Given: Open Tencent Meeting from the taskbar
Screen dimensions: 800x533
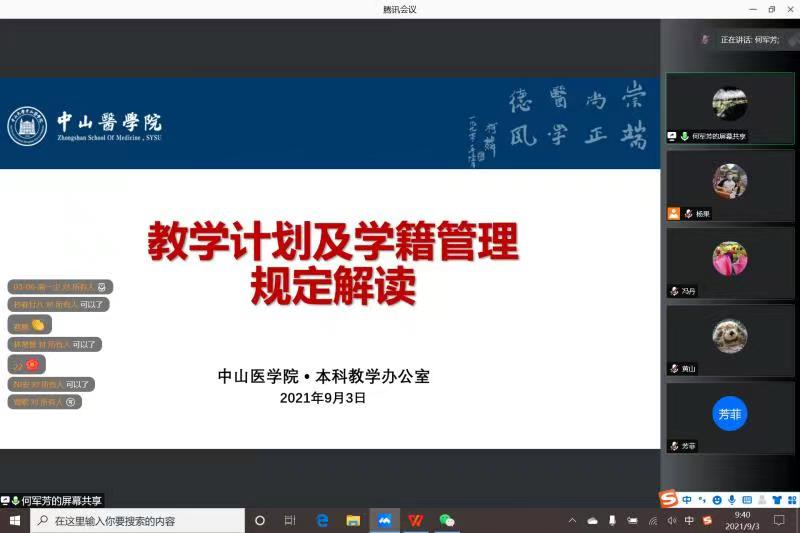Looking at the screenshot, I should tap(384, 521).
